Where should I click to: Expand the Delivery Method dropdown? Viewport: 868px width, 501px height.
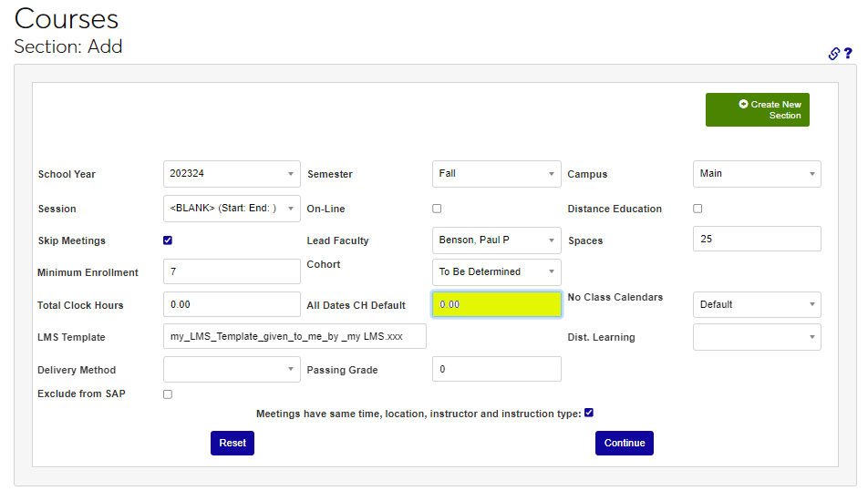(x=232, y=369)
